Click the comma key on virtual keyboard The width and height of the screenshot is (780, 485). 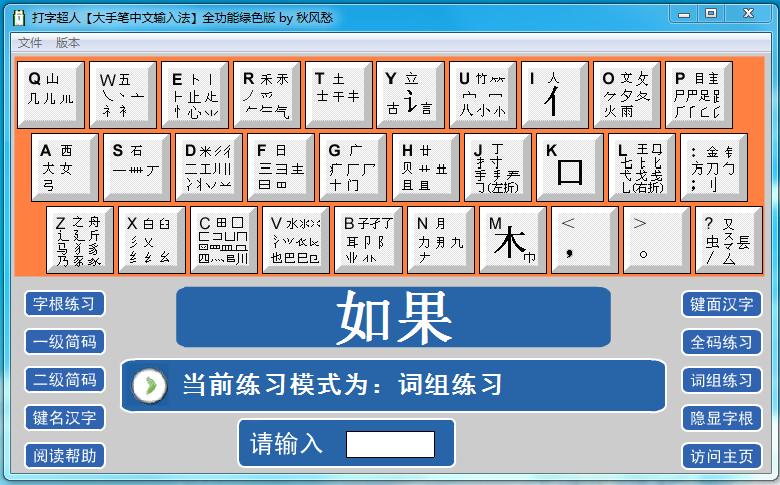585,240
